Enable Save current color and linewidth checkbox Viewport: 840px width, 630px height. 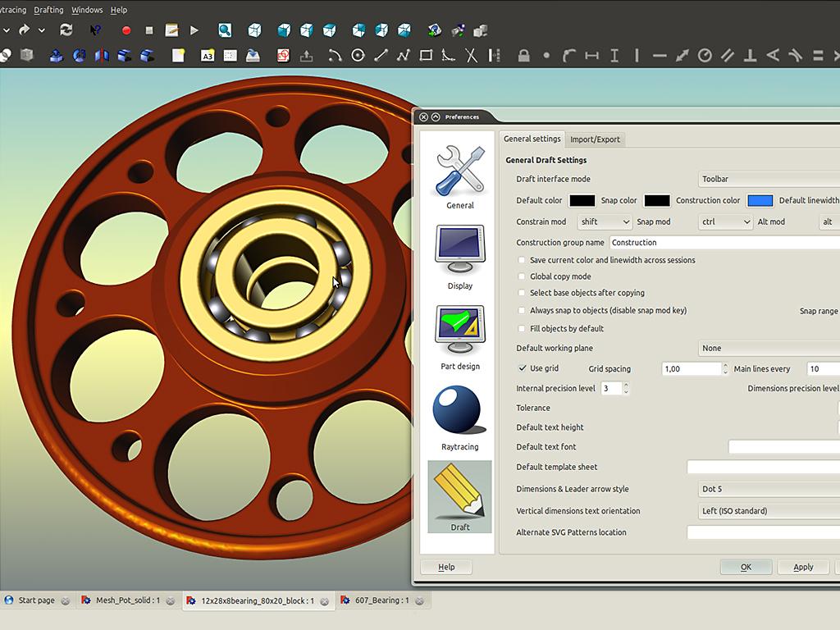pyautogui.click(x=521, y=260)
